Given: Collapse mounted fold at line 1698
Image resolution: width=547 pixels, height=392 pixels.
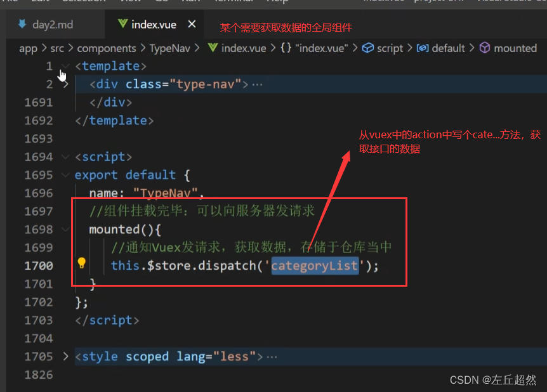Looking at the screenshot, I should click(x=65, y=229).
